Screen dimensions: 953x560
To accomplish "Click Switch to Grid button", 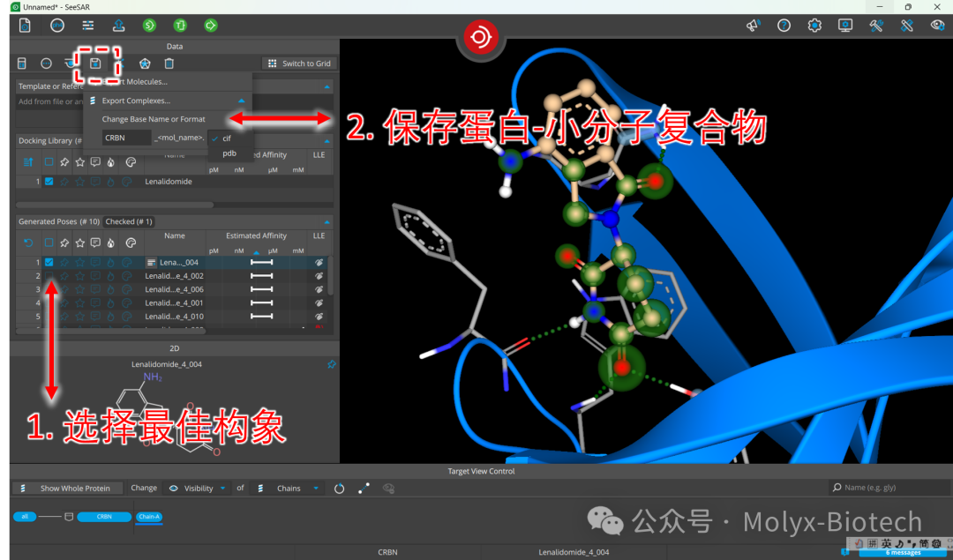I will tap(299, 63).
